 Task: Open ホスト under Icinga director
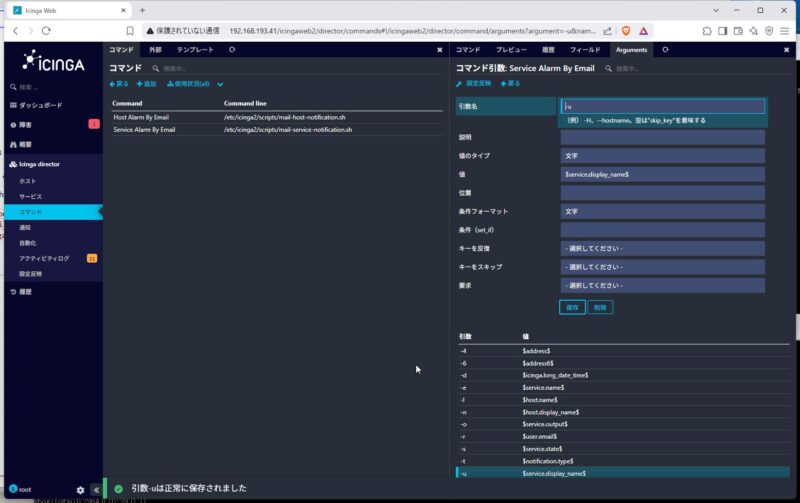pos(28,181)
